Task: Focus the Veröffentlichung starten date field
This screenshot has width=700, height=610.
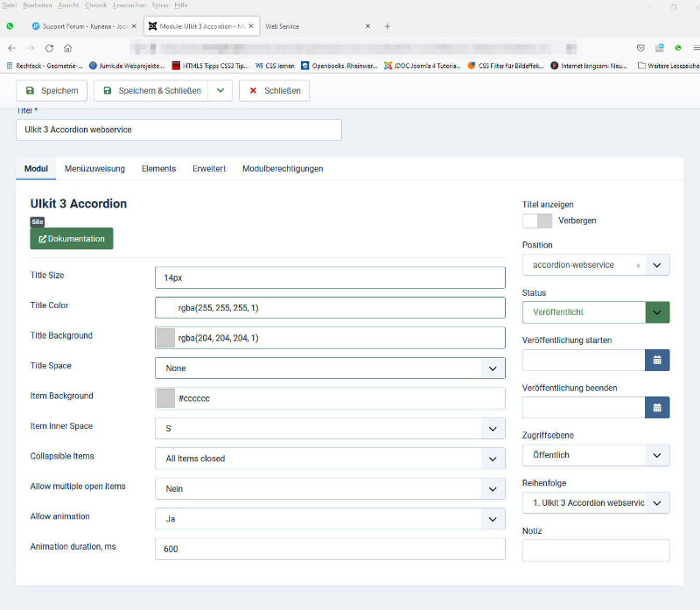Action: [584, 360]
